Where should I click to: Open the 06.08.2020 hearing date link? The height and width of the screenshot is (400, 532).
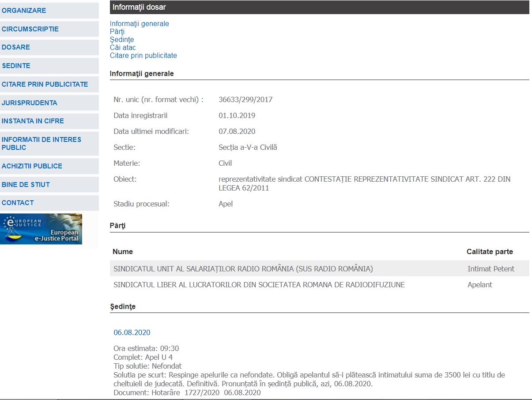[132, 332]
